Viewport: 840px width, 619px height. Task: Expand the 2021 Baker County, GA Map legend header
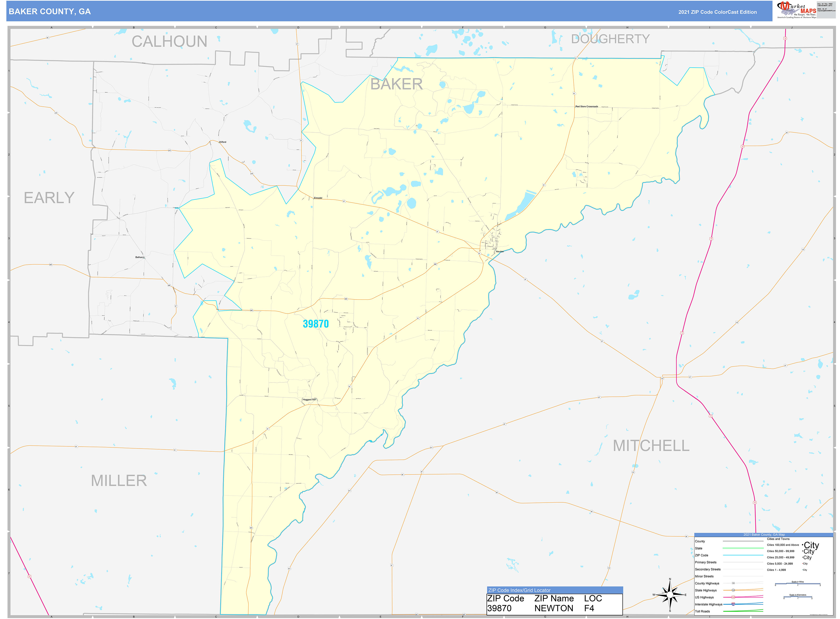pyautogui.click(x=764, y=535)
